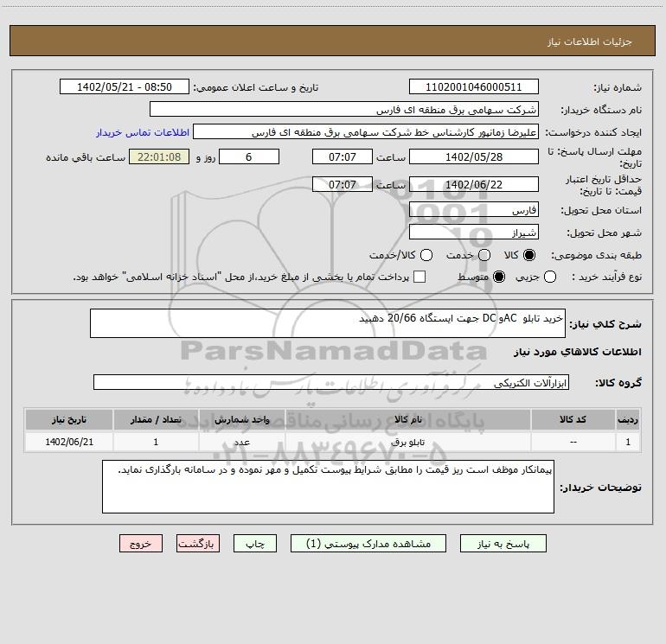666x644 pixels.
Task: Select the کالا/خدمت radio button
Action: (426, 255)
